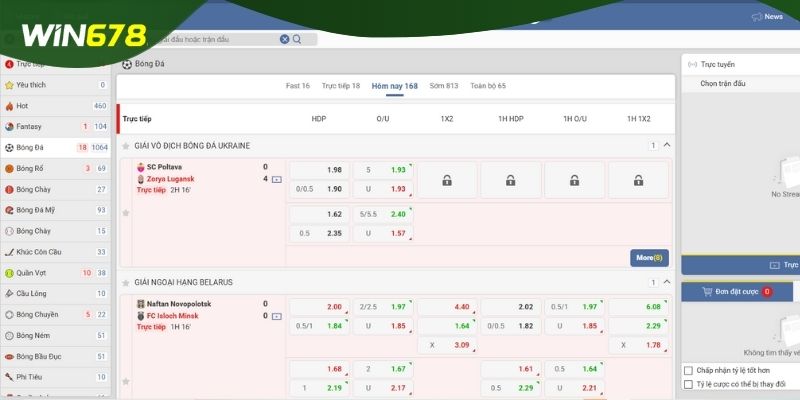Select the Sớm 813 tab
Screen dimensions: 800x400
444,86
